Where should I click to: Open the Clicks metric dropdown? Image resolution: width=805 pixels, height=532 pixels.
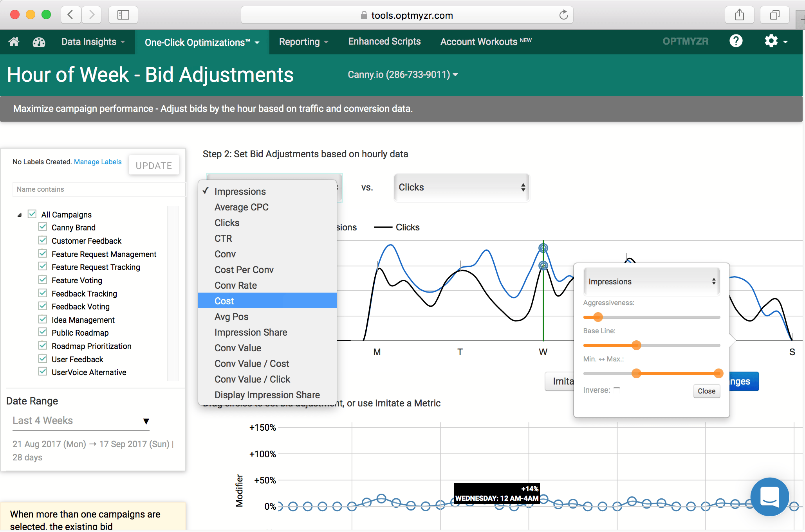click(461, 187)
